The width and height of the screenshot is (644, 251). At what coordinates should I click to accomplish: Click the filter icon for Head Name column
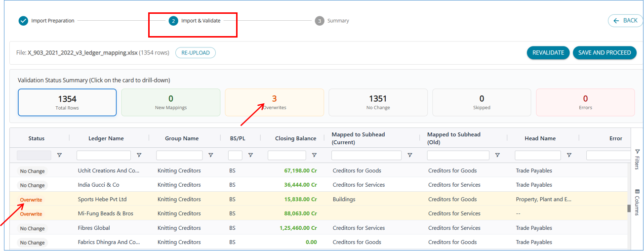click(x=569, y=155)
